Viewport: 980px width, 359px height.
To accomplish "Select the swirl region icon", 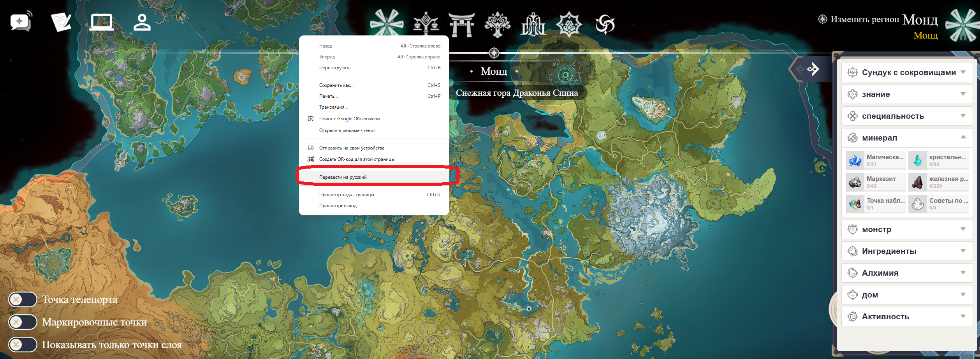I will (x=605, y=24).
